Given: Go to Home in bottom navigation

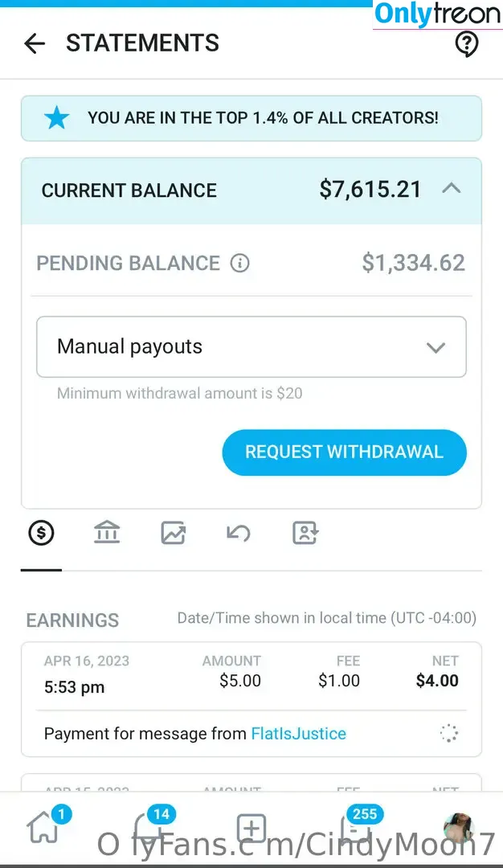Looking at the screenshot, I should click(x=44, y=828).
